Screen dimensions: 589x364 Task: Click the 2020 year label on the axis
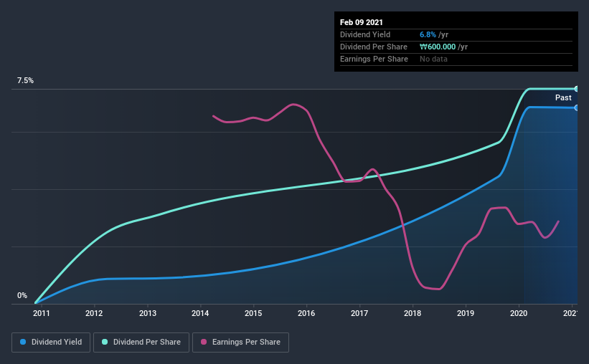[519, 313]
